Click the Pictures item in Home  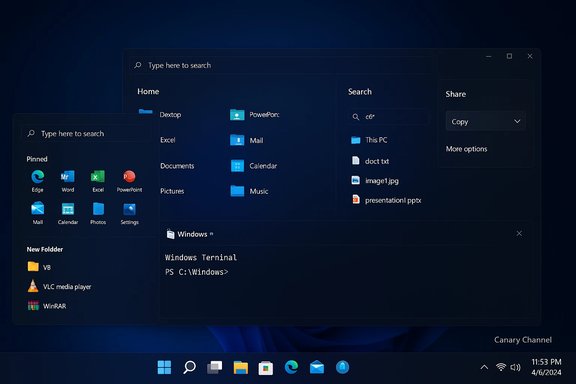tap(172, 191)
